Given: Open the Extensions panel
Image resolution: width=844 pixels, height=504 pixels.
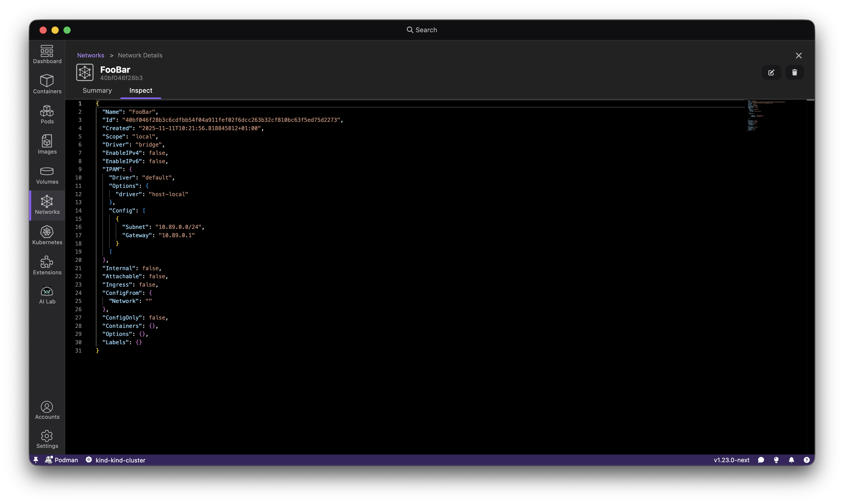Looking at the screenshot, I should click(x=47, y=265).
